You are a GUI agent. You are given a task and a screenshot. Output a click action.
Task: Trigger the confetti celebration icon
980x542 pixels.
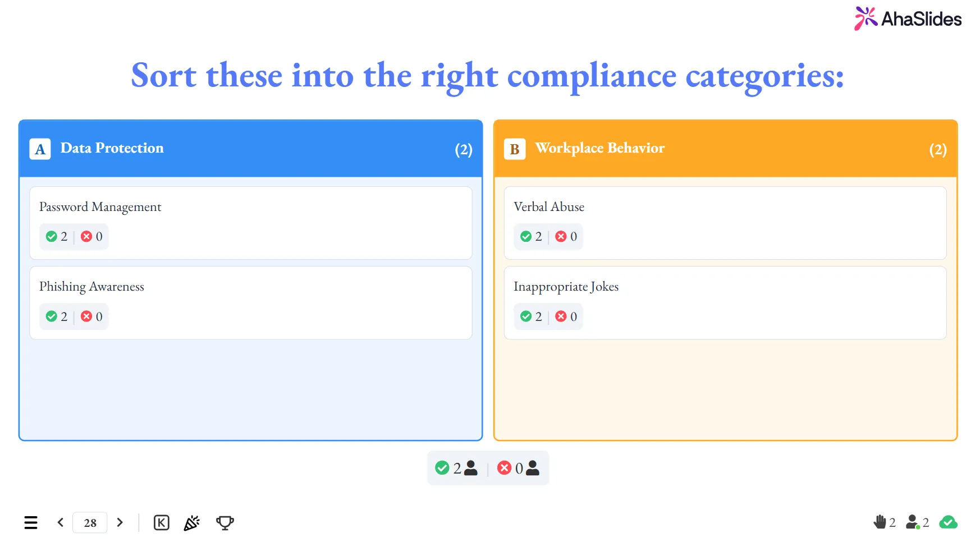pyautogui.click(x=192, y=523)
